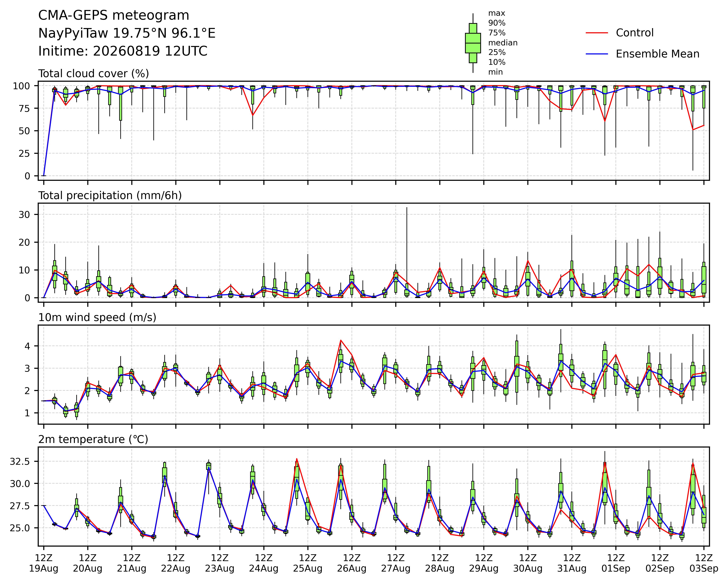Click the red Control legend line

pos(597,33)
